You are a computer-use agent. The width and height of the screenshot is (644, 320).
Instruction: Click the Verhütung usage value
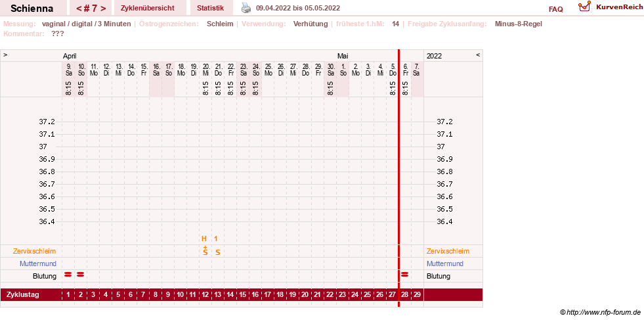click(x=311, y=24)
